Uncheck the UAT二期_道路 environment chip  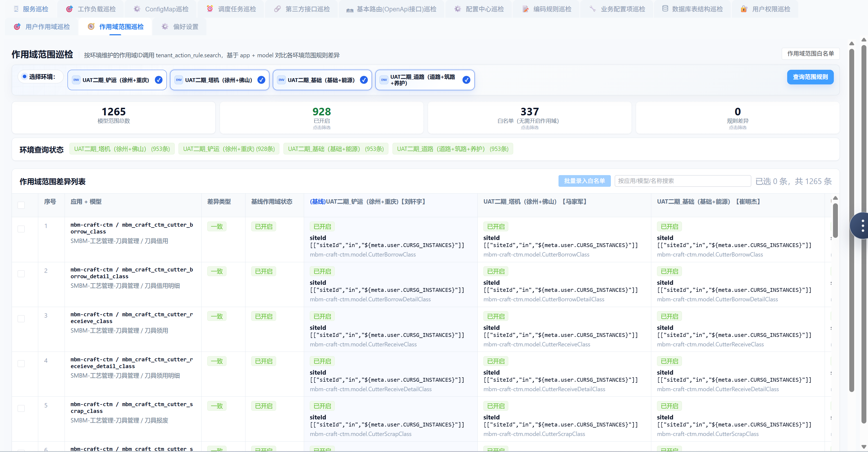click(x=466, y=80)
